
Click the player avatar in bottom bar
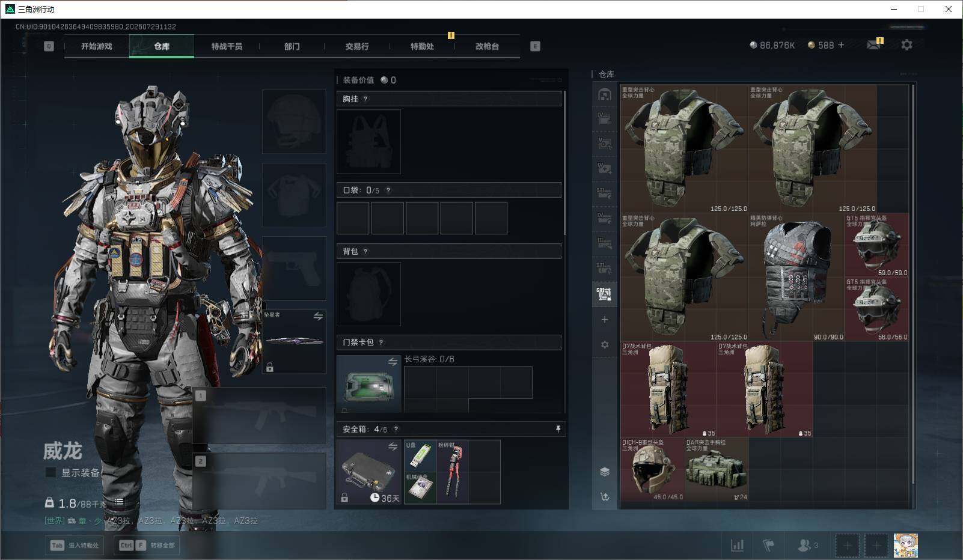click(906, 546)
